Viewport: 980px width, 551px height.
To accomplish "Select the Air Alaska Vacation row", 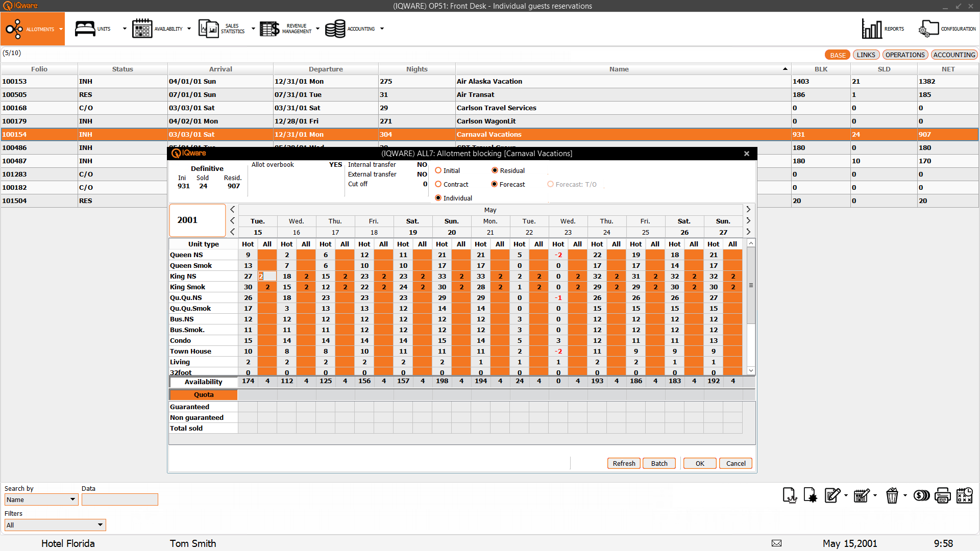I will (x=489, y=82).
